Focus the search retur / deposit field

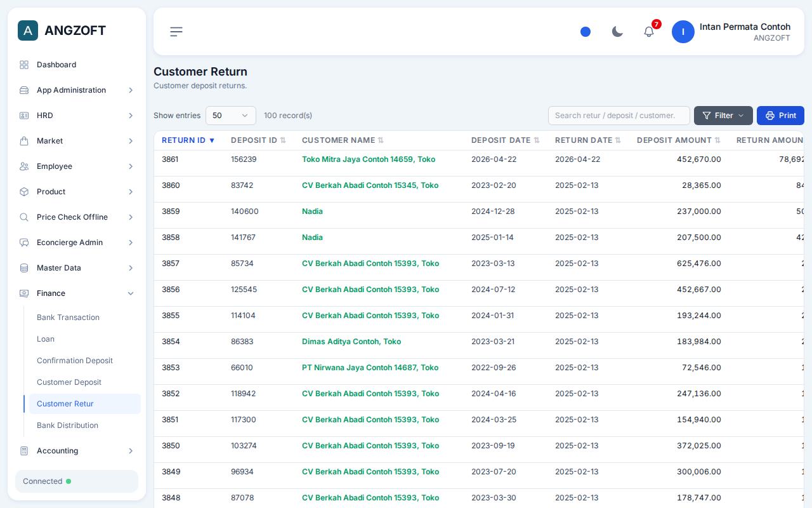(x=619, y=116)
